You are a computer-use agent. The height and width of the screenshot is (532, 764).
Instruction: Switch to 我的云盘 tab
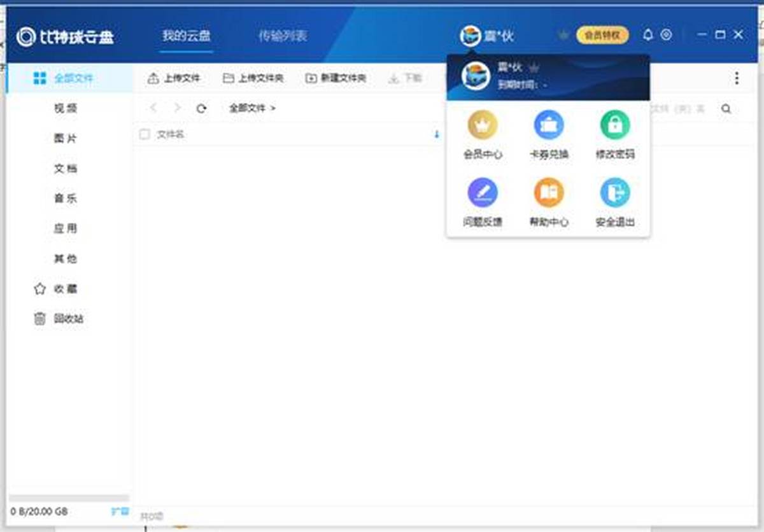186,36
